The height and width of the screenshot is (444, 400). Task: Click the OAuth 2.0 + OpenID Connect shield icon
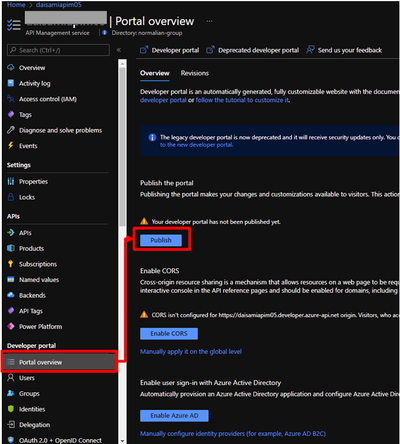pos(11,440)
